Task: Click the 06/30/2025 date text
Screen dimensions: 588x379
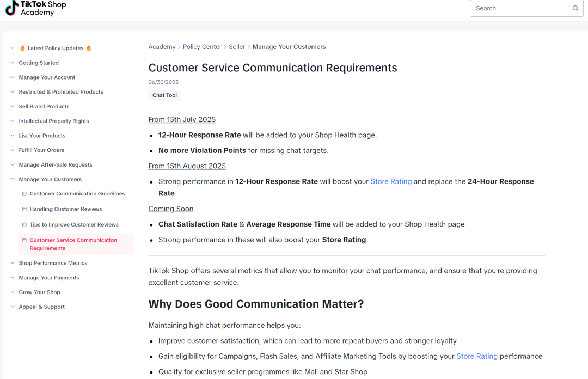Action: tap(163, 82)
